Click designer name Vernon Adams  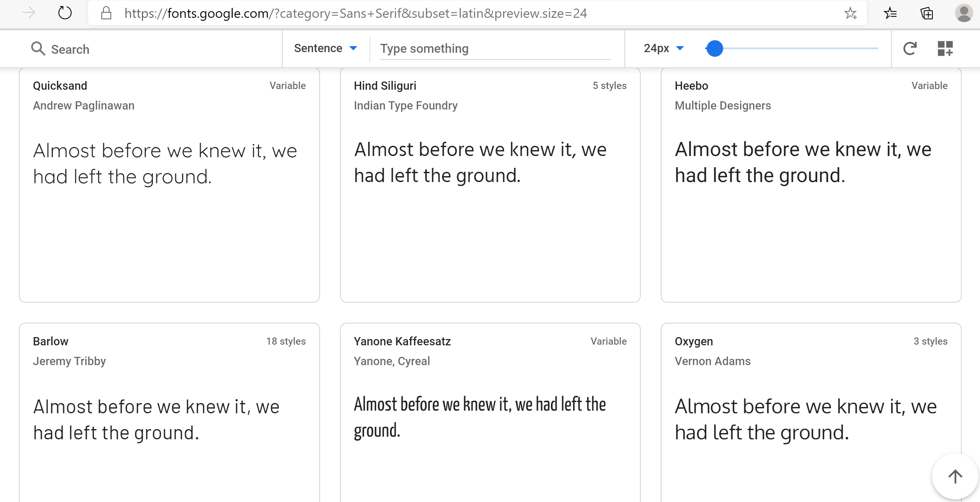712,361
